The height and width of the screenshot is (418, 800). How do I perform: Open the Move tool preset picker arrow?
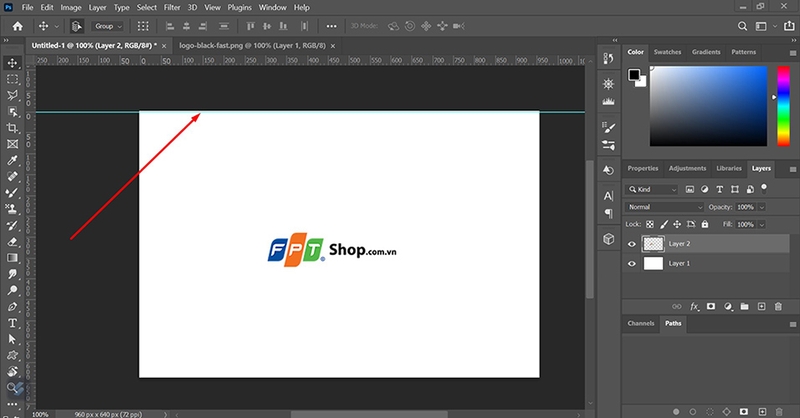pos(56,26)
